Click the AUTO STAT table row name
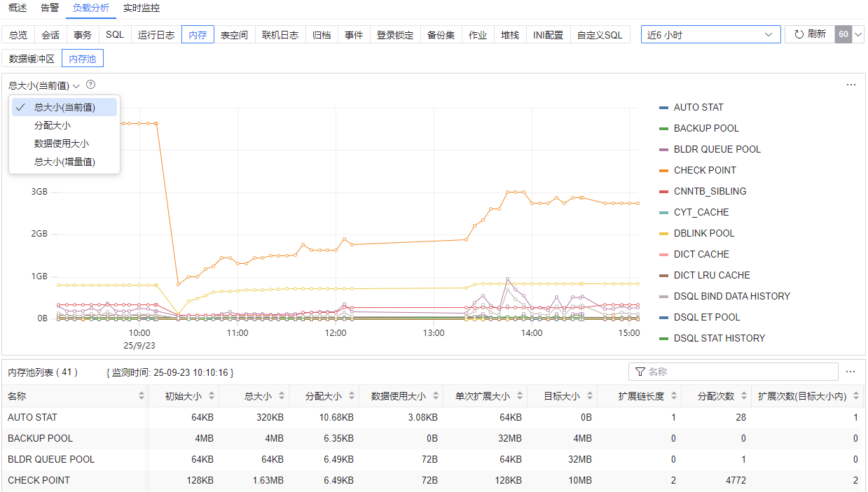 point(32,417)
